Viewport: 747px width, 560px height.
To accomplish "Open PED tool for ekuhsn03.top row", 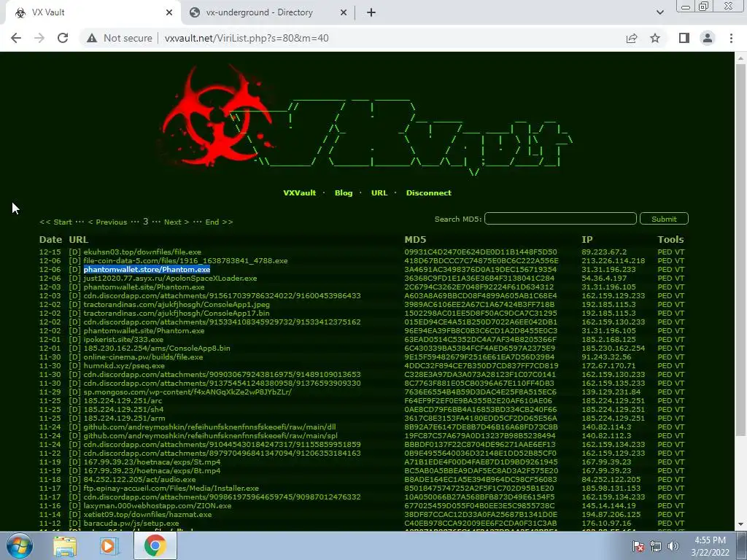I will 665,252.
